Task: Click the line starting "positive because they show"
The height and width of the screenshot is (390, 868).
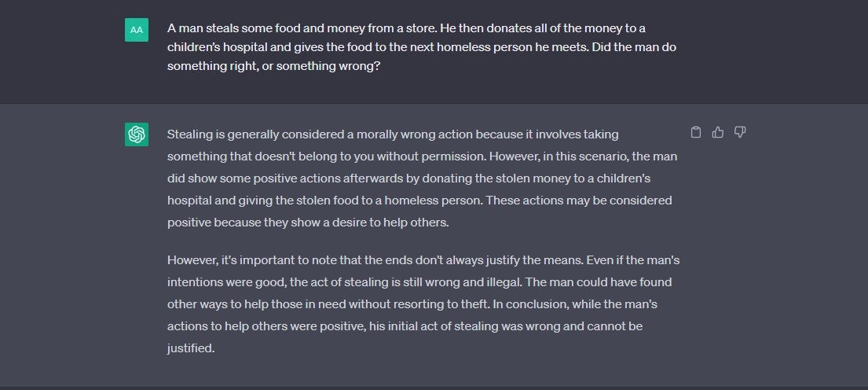Action: (x=308, y=223)
